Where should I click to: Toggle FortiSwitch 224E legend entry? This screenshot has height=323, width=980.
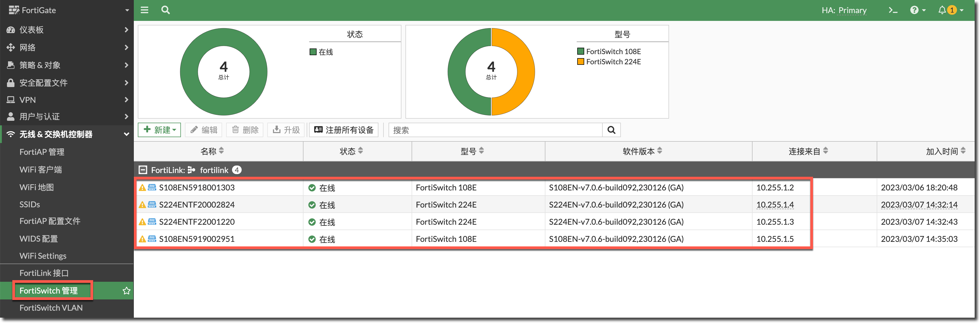(x=609, y=62)
